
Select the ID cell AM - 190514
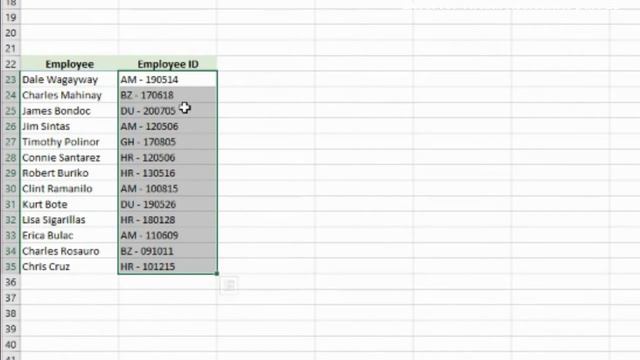click(168, 79)
